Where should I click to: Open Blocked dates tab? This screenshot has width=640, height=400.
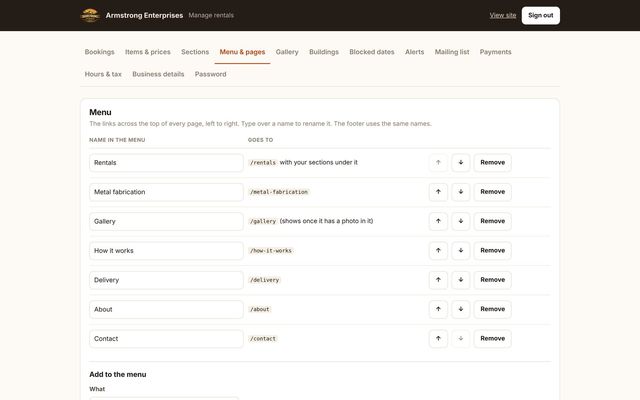pyautogui.click(x=372, y=52)
